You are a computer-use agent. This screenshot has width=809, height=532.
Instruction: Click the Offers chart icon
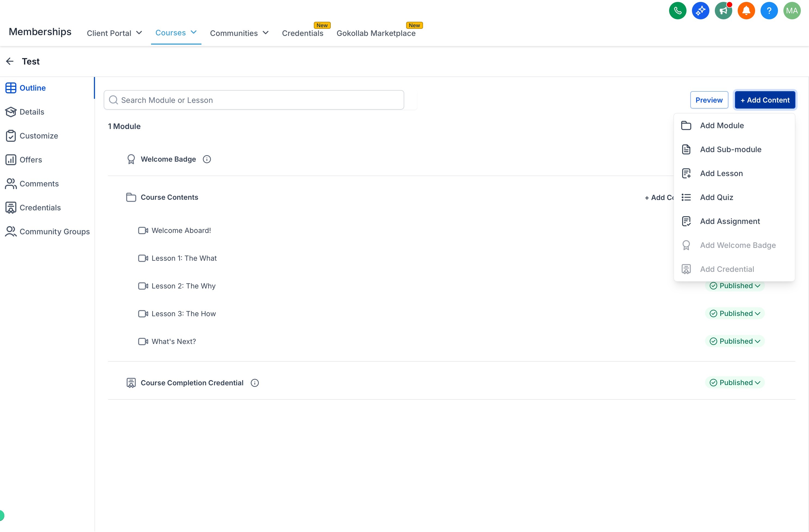[11, 160]
